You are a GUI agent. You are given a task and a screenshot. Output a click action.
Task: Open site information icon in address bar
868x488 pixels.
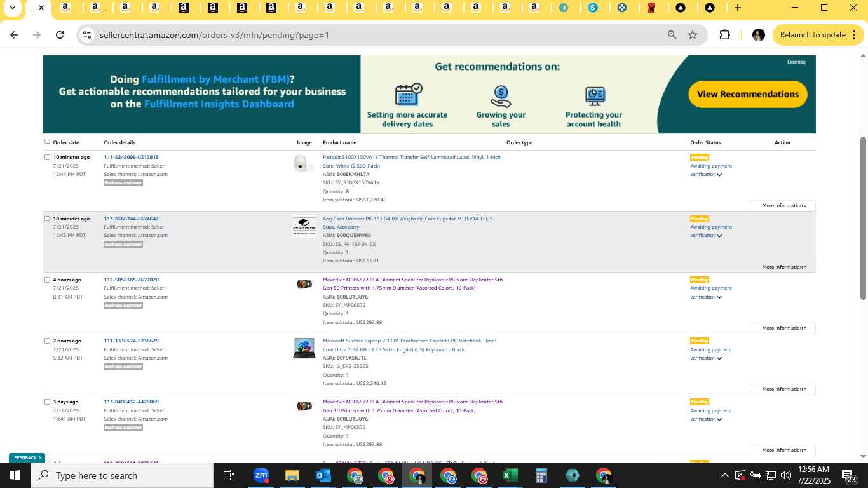87,35
